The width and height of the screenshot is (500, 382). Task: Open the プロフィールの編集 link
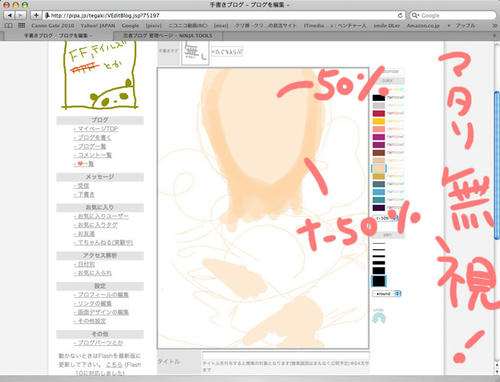click(101, 295)
